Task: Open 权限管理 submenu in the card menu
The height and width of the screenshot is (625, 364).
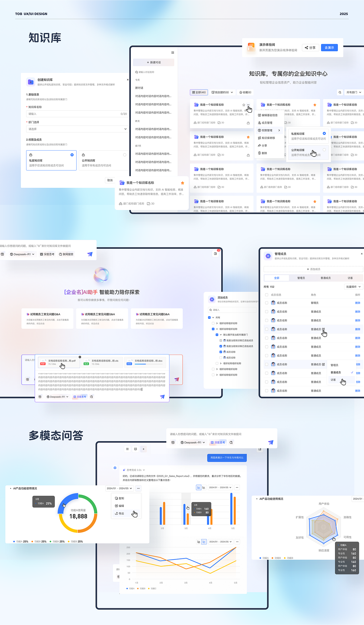Action: 269,130
